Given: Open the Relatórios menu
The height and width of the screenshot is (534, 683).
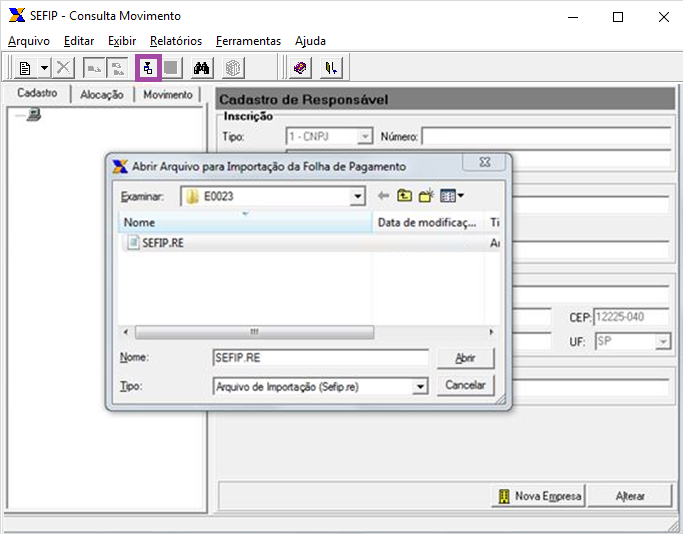Looking at the screenshot, I should (x=176, y=41).
